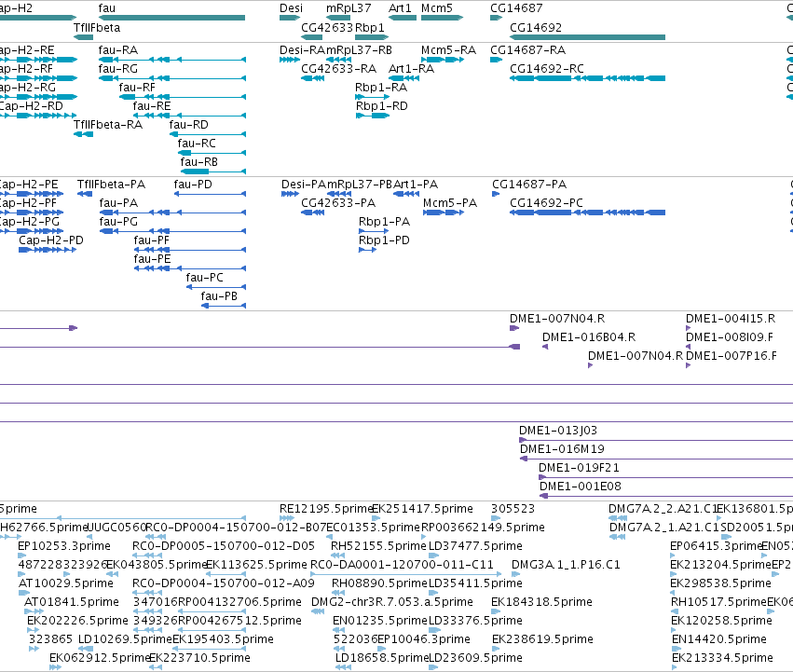Select protein TfIIFbeta-PA

click(x=111, y=185)
